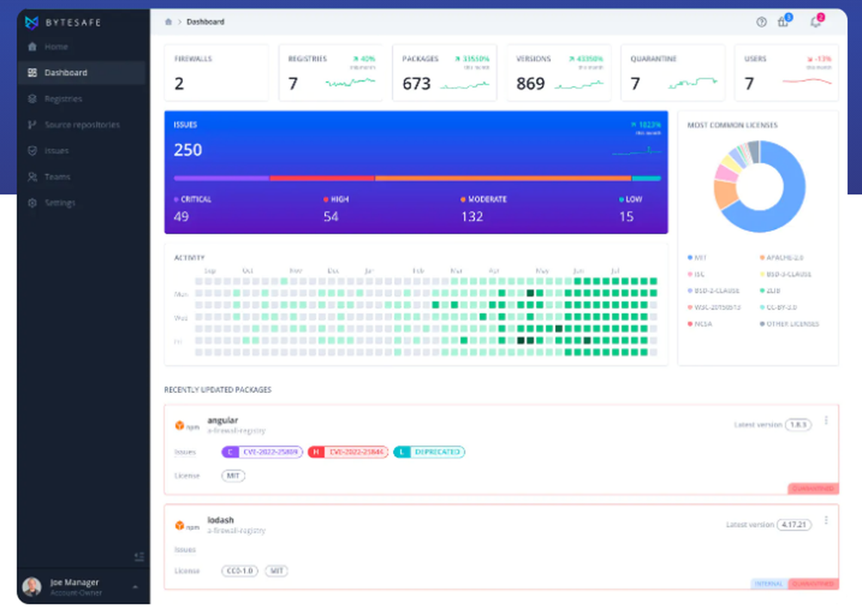Open the angular package options menu (three dots)
The height and width of the screenshot is (616, 862).
(827, 420)
